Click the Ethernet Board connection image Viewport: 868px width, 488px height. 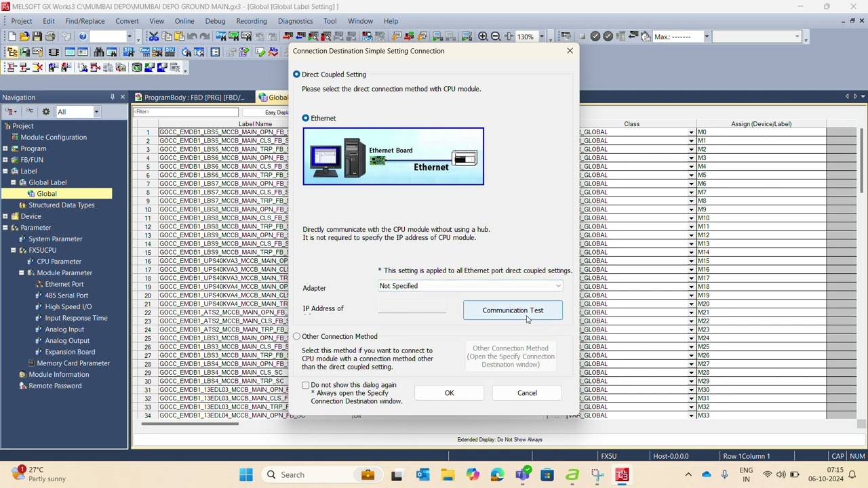coord(393,157)
